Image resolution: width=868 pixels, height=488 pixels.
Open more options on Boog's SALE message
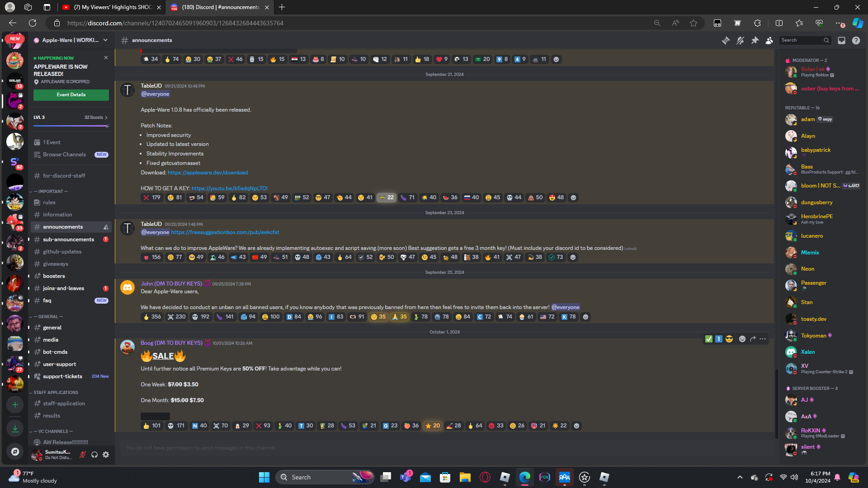(x=763, y=339)
